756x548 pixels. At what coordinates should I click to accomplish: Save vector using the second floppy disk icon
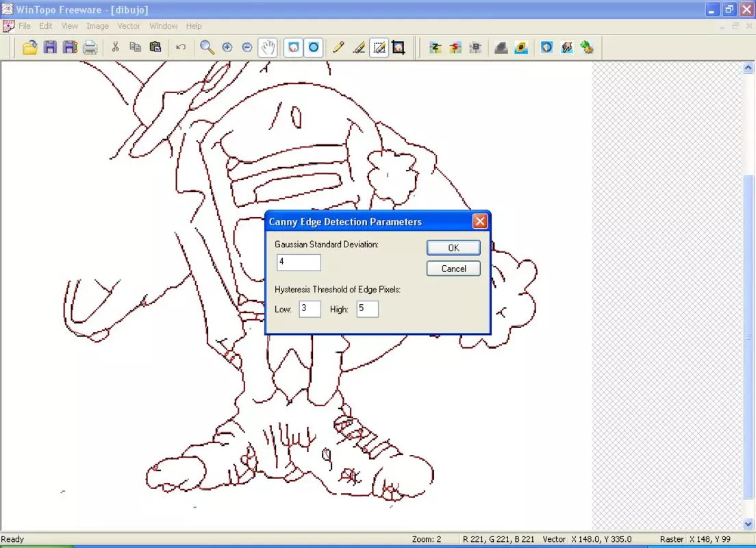point(71,47)
